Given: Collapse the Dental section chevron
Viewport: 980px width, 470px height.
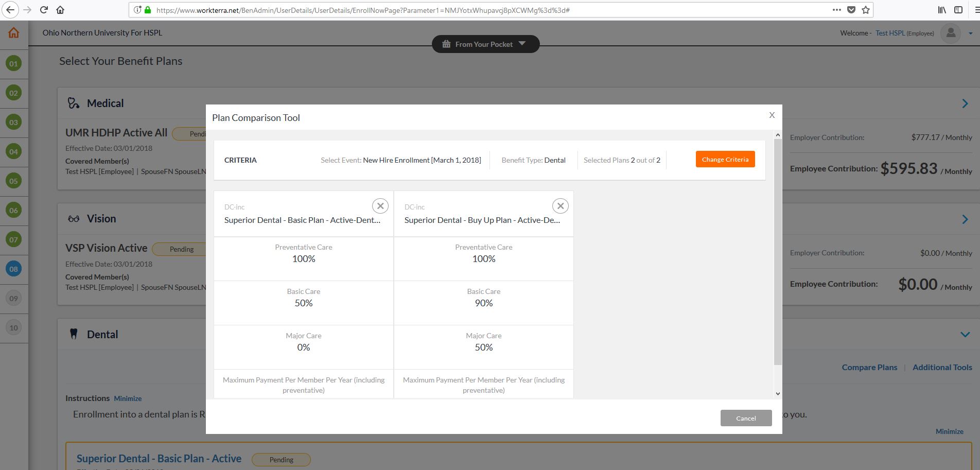Looking at the screenshot, I should [x=965, y=335].
